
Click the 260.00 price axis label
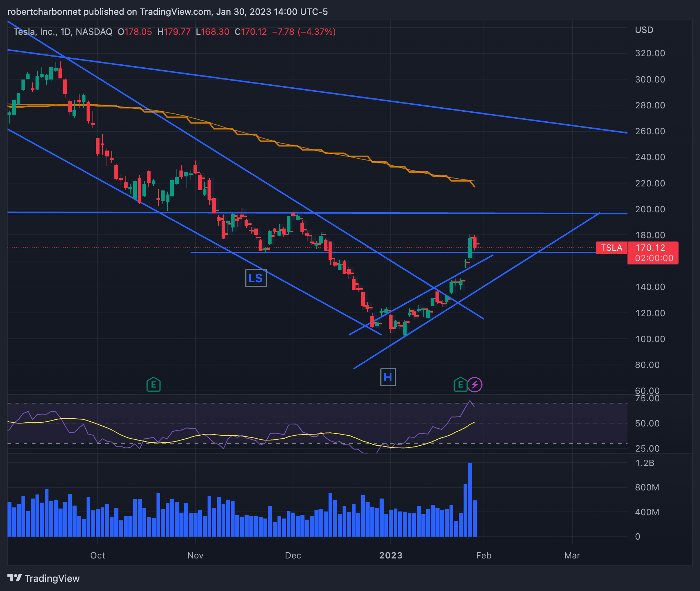click(x=650, y=131)
